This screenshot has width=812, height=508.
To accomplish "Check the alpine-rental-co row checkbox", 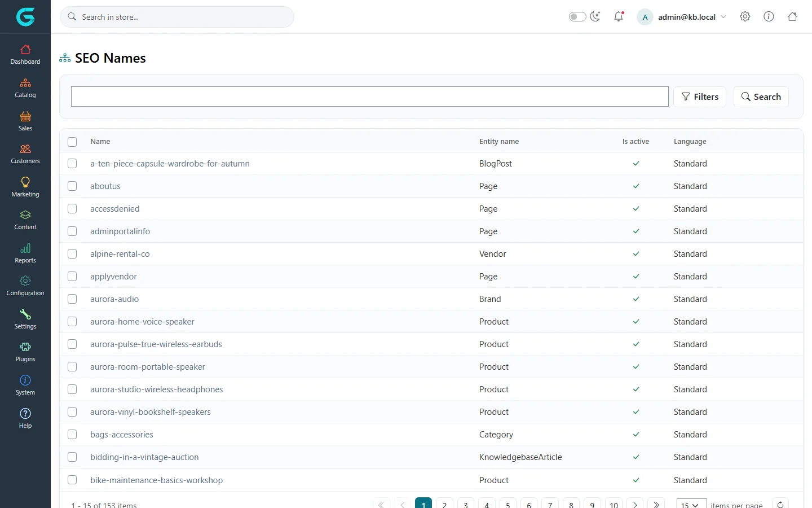I will tap(72, 253).
